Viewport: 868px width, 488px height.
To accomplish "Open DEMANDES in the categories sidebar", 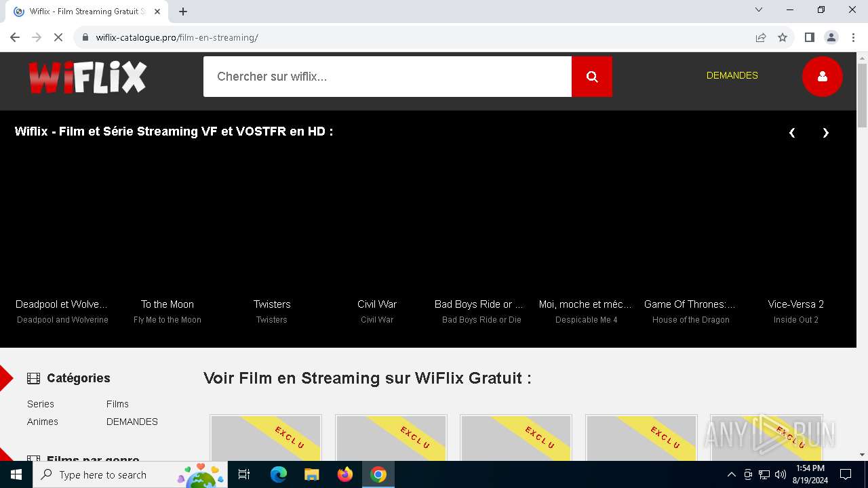I will click(x=132, y=422).
